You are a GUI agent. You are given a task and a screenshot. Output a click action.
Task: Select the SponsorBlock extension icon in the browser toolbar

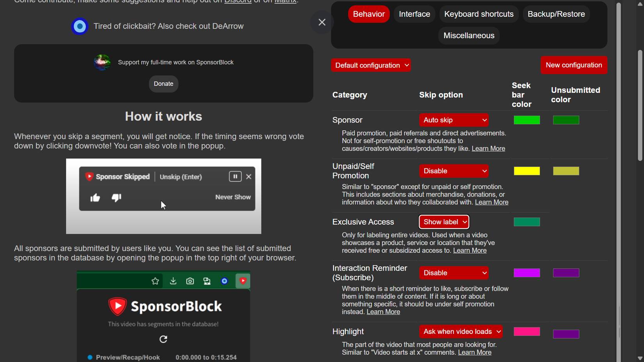point(243,280)
